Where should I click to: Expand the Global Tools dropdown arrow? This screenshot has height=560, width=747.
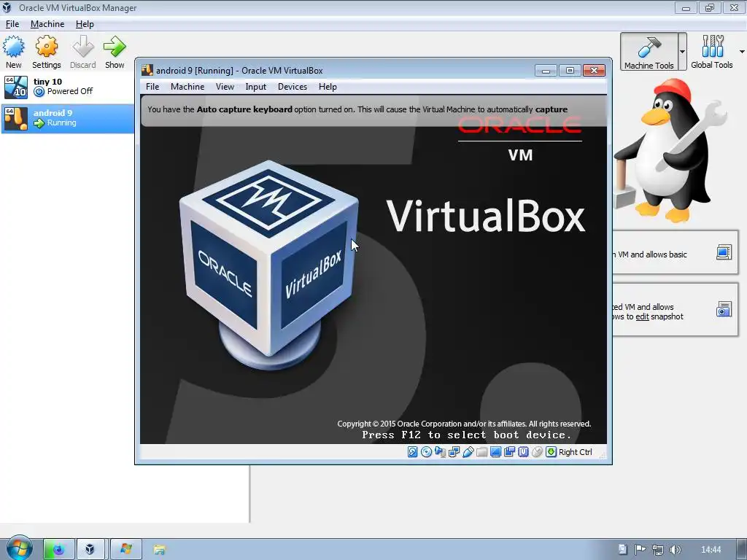pos(742,52)
